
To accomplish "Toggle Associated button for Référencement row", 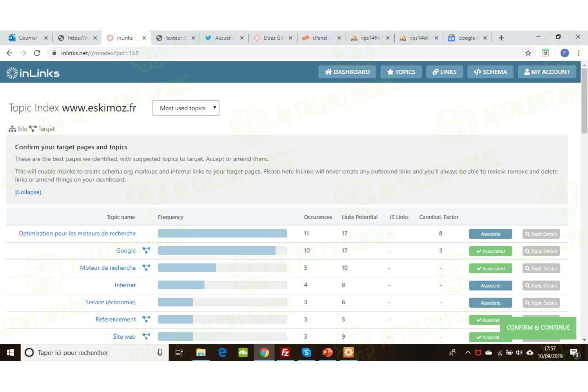I will (x=485, y=320).
